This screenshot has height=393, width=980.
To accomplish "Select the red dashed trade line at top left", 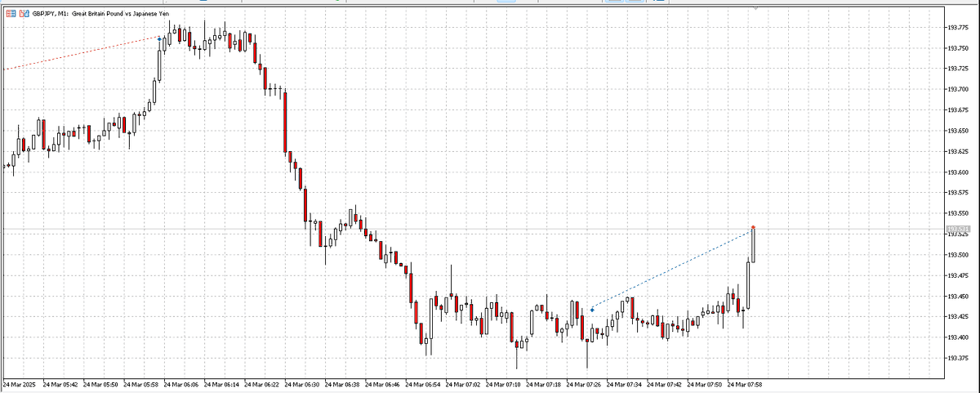I will [80, 53].
